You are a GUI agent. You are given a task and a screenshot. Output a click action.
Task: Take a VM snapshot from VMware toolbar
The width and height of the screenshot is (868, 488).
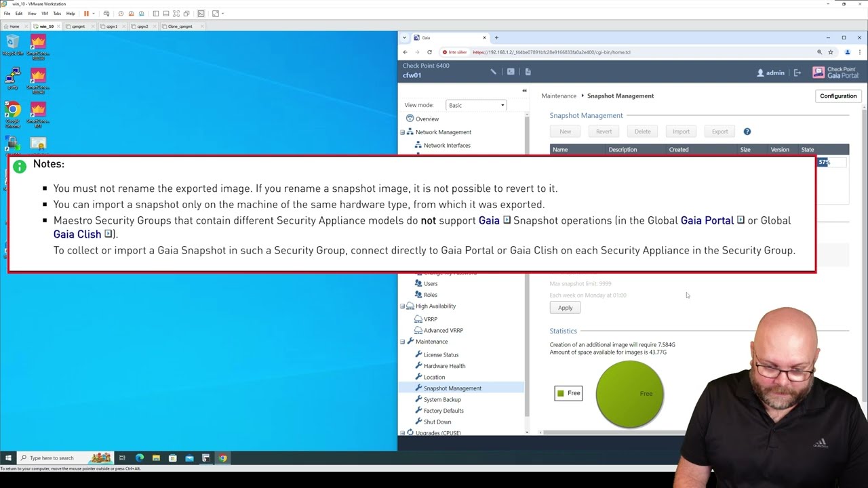[121, 14]
